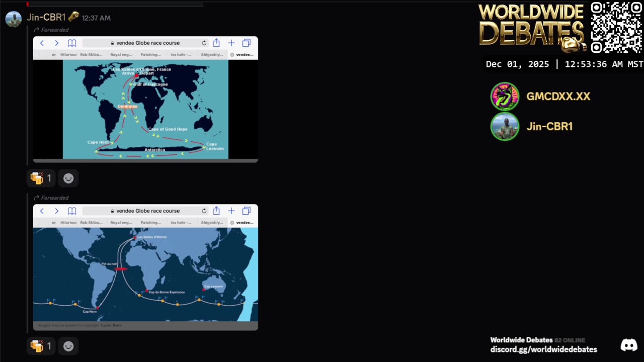Click the discord.gg/worldwidedebates link
This screenshot has width=644, height=362.
point(543,349)
